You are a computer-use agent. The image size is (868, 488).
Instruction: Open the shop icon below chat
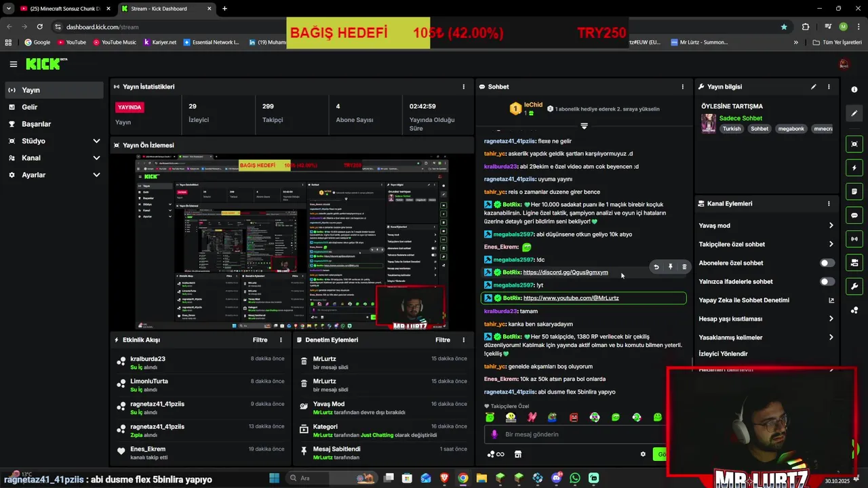518,454
